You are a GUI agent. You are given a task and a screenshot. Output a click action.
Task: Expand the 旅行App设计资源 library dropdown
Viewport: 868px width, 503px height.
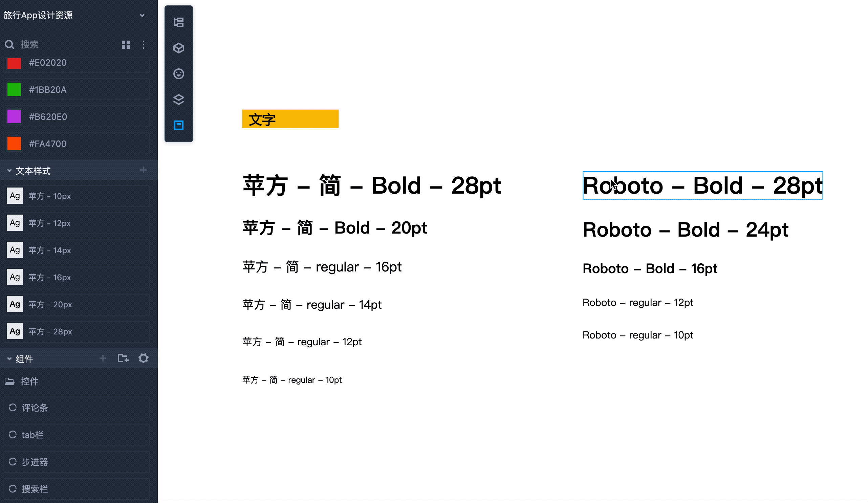click(142, 16)
